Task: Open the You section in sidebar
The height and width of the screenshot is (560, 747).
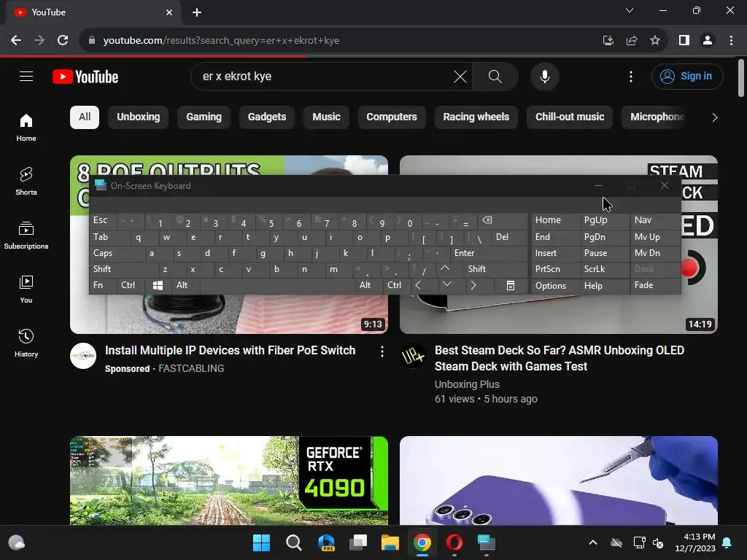Action: 26,289
